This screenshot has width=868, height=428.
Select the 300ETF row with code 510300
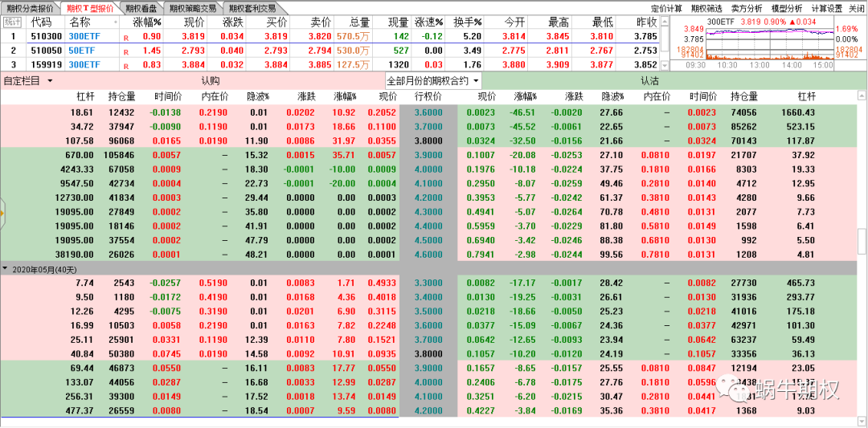[x=330, y=36]
